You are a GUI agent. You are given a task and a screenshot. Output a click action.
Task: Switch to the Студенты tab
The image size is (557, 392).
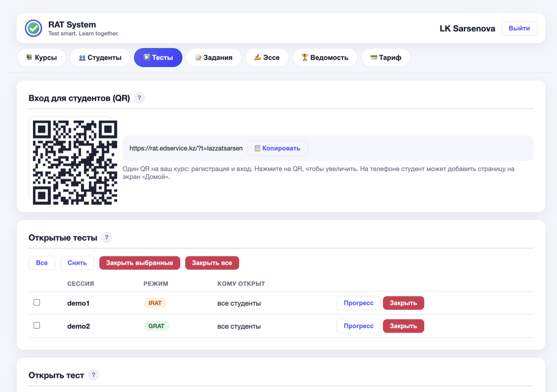[x=100, y=58]
